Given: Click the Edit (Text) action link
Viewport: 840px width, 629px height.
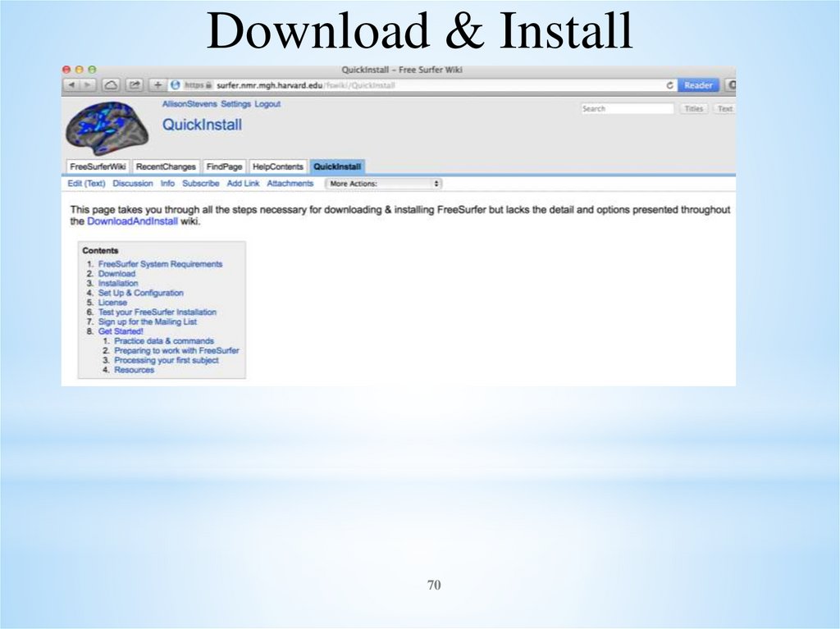Looking at the screenshot, I should (86, 183).
